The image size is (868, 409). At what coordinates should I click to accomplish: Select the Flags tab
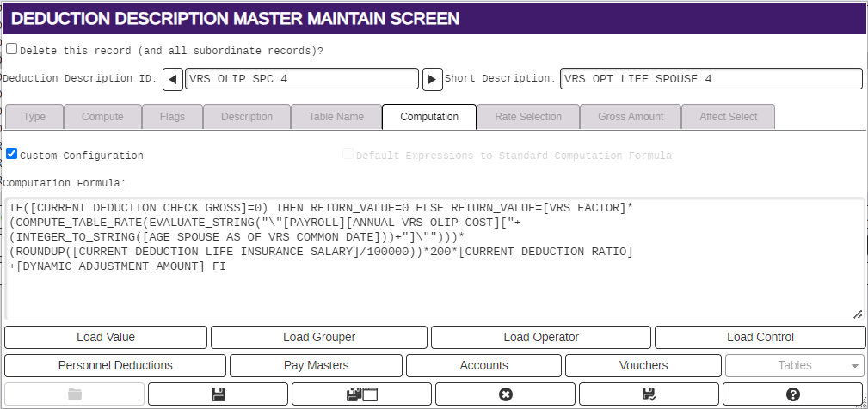pos(172,117)
